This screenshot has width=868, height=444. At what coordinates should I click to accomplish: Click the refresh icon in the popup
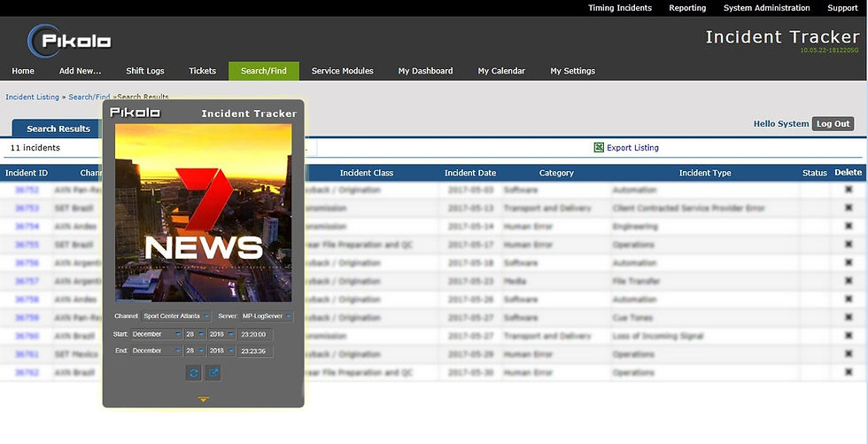click(193, 372)
